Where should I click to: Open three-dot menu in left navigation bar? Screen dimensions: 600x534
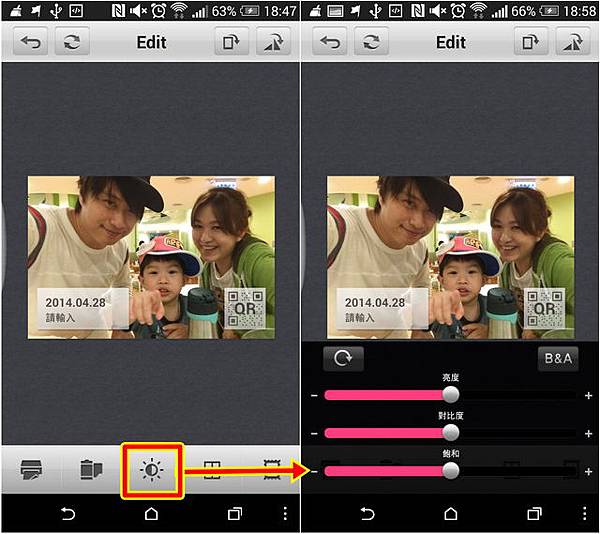[285, 514]
